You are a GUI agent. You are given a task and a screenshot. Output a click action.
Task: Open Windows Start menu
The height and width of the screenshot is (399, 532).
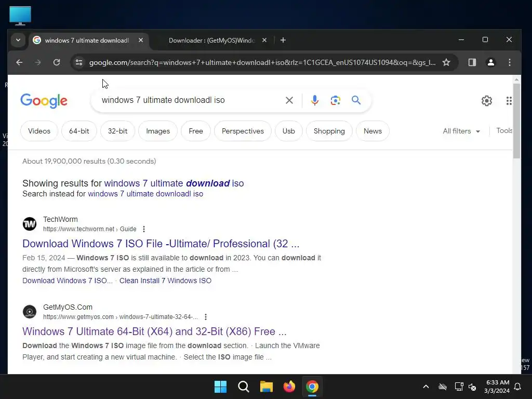pyautogui.click(x=220, y=387)
